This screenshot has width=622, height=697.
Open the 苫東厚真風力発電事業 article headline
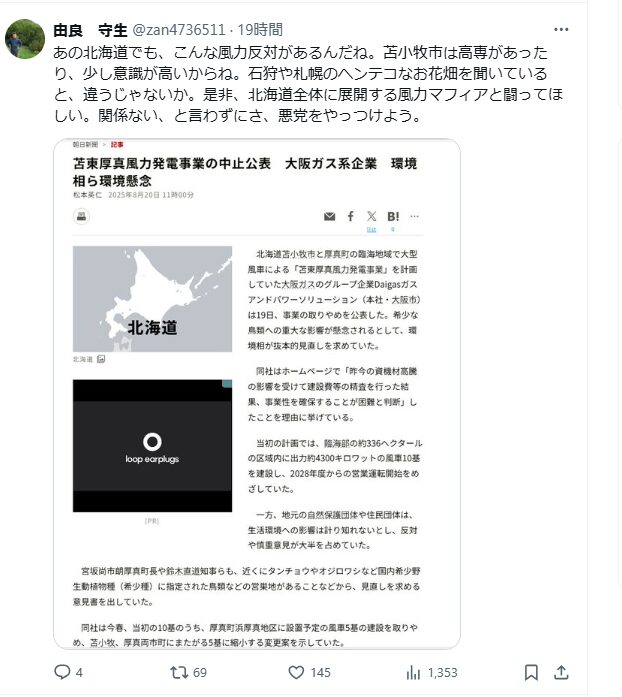[x=245, y=172]
